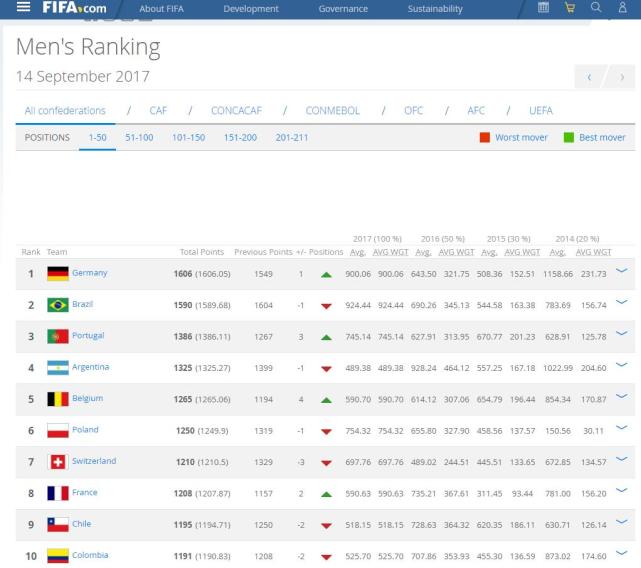Expand the Brazil row details

point(621,302)
